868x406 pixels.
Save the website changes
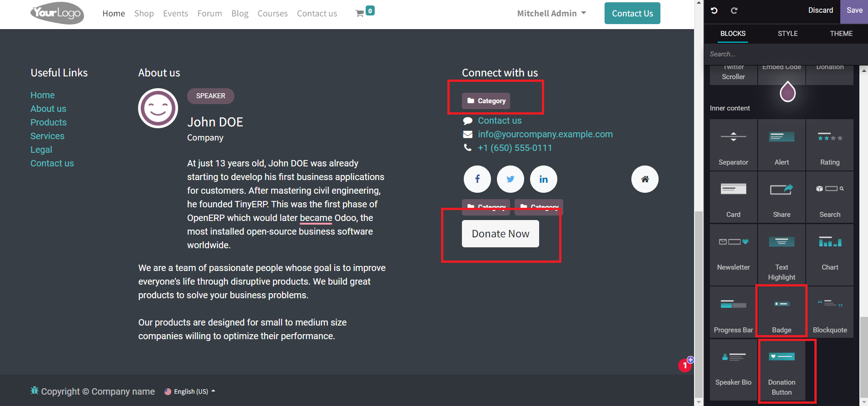[854, 10]
